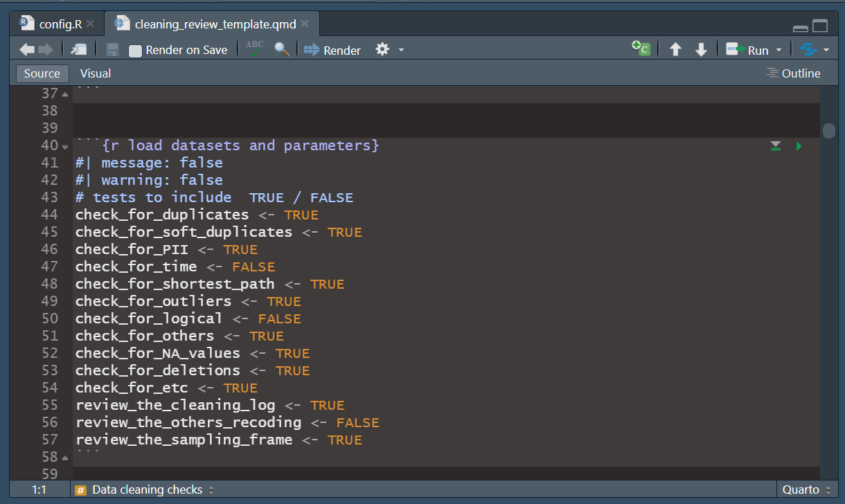Viewport: 845px width, 504px height.
Task: Click the tests to include comment
Action: click(214, 197)
